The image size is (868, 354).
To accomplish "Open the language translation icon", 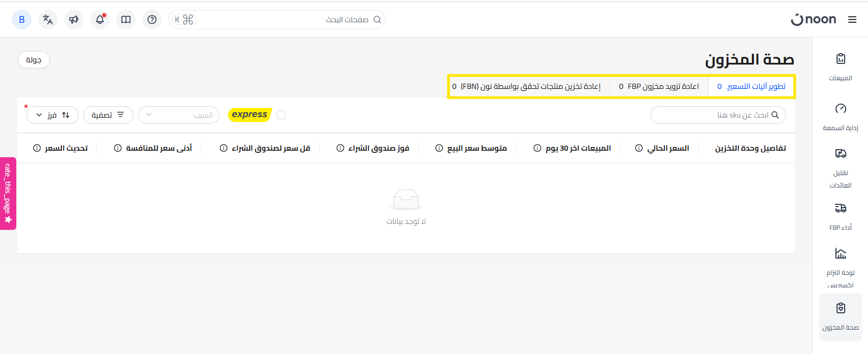I will pos(48,20).
